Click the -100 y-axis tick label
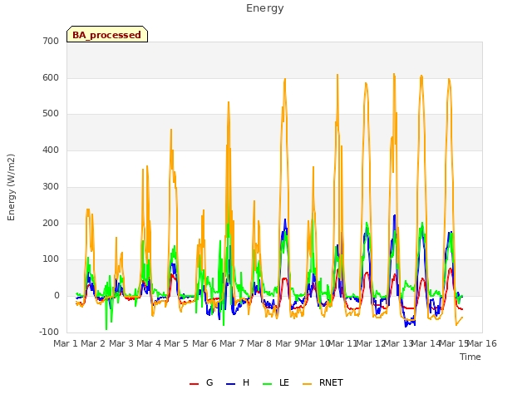This screenshot has height=399, width=532. click(x=49, y=332)
